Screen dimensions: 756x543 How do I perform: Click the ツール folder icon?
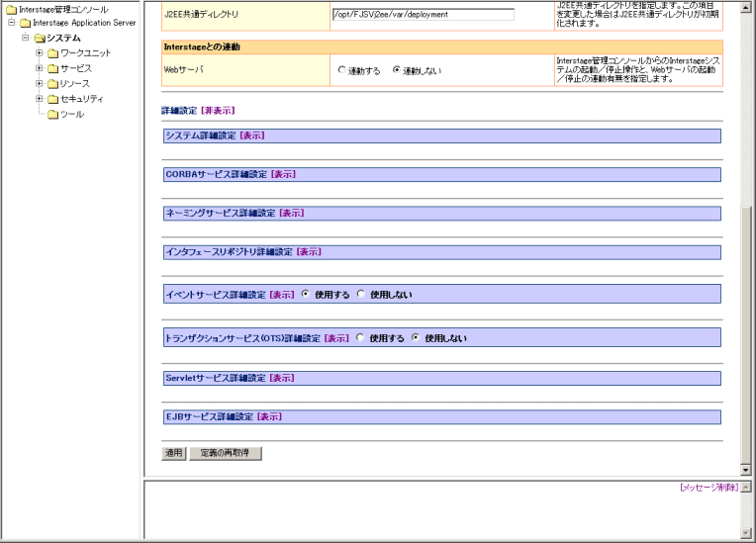point(52,115)
